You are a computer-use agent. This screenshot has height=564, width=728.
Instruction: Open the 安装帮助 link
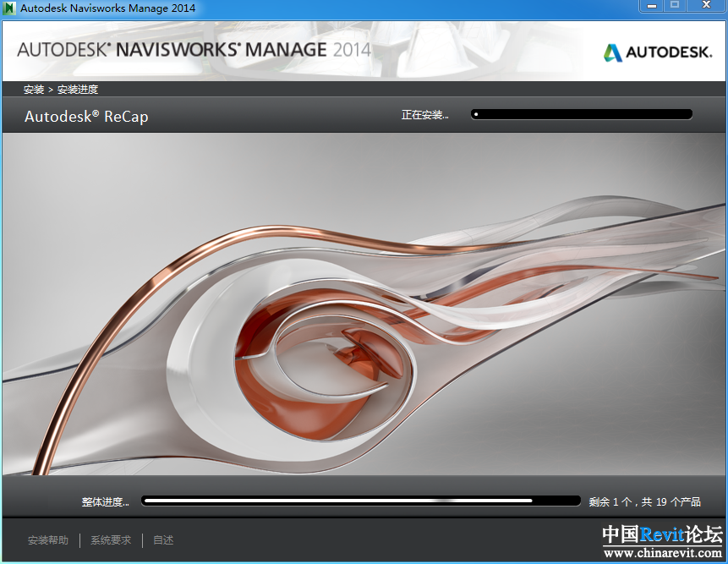48,540
